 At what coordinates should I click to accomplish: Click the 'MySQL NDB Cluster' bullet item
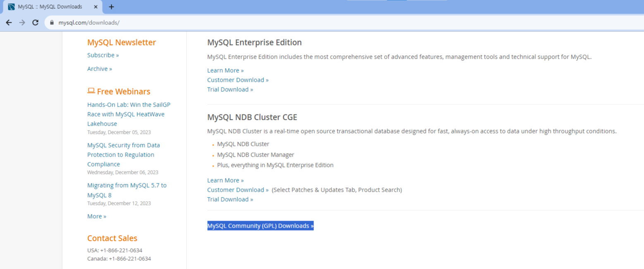(x=243, y=144)
